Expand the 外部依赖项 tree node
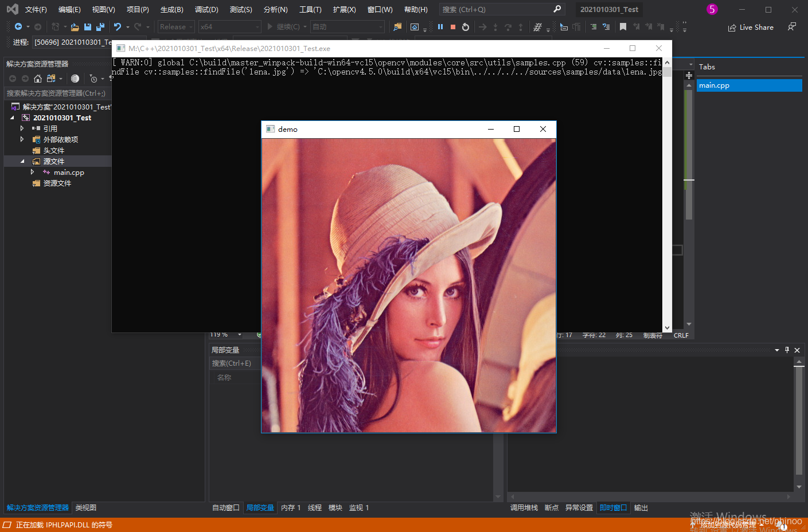 coord(22,139)
